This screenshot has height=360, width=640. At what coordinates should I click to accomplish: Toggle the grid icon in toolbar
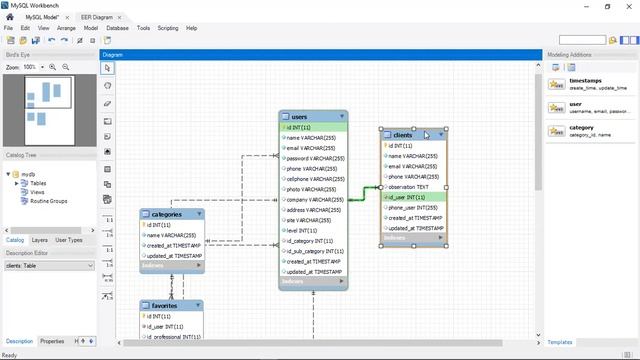click(80, 40)
